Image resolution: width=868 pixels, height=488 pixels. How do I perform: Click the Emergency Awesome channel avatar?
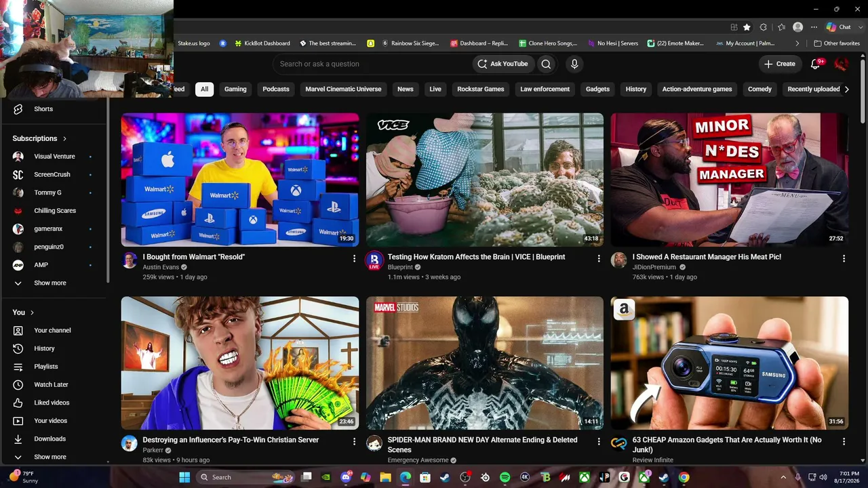click(x=374, y=444)
